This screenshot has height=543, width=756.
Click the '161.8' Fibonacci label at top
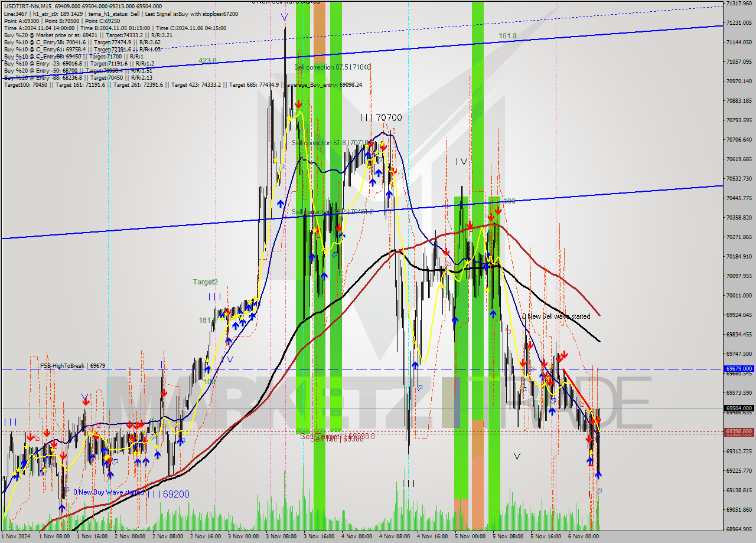[507, 36]
